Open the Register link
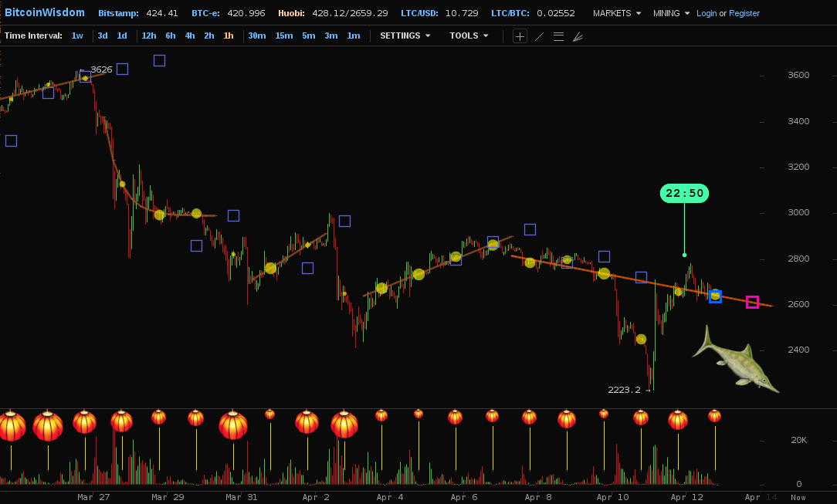837x504 pixels. pos(744,13)
